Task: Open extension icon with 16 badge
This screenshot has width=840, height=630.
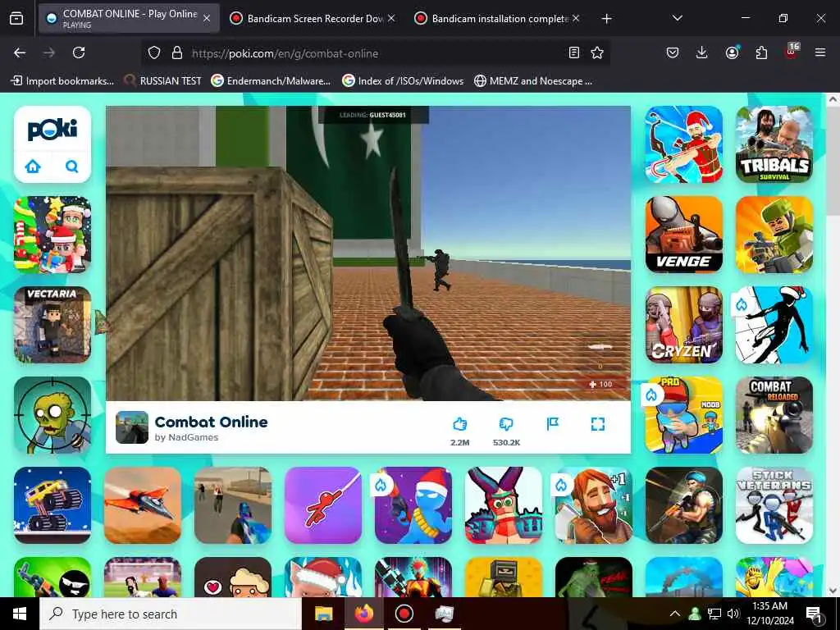Action: click(792, 52)
